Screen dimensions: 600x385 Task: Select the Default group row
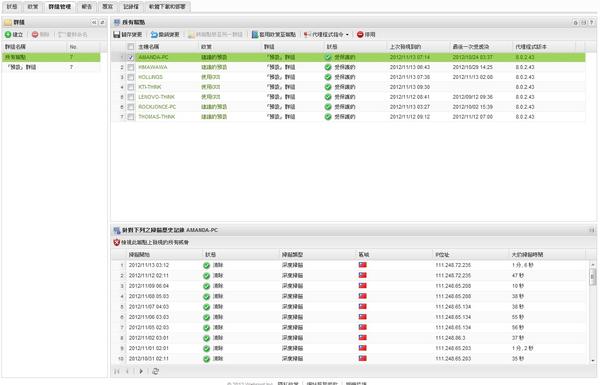(x=51, y=67)
